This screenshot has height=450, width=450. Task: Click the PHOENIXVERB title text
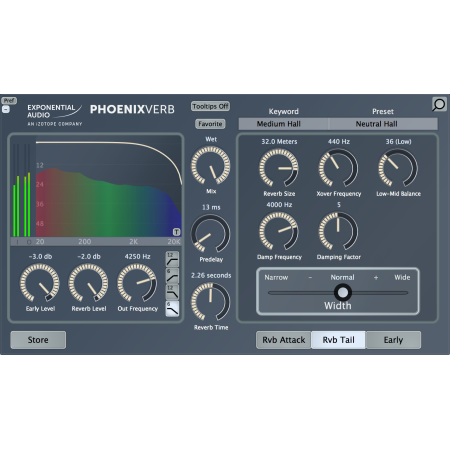(x=132, y=109)
